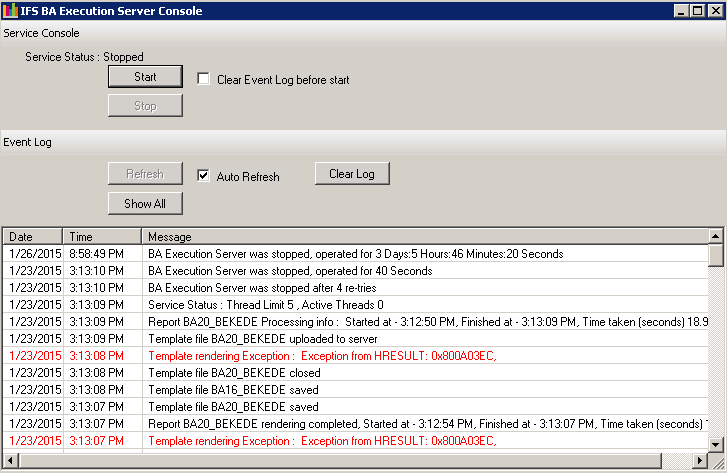This screenshot has height=473, width=727.
Task: Click the vertical scrollbar down arrow
Action: click(715, 445)
